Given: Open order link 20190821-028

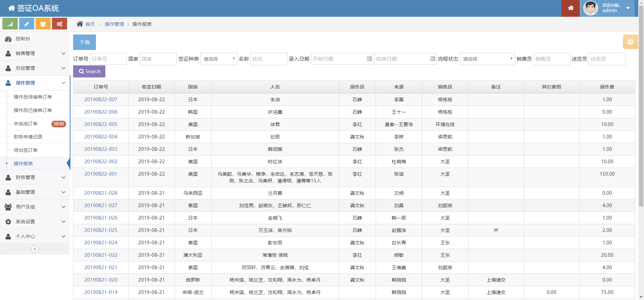Looking at the screenshot, I should coord(101,193).
